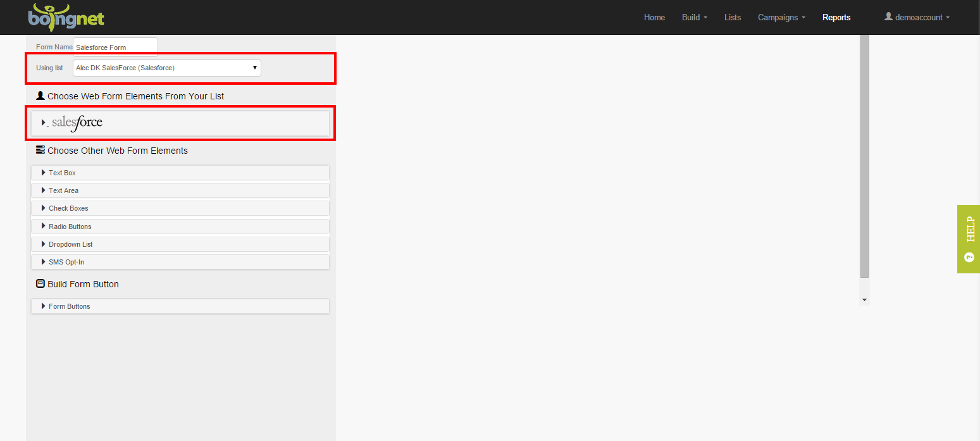Open the Home page

click(654, 17)
